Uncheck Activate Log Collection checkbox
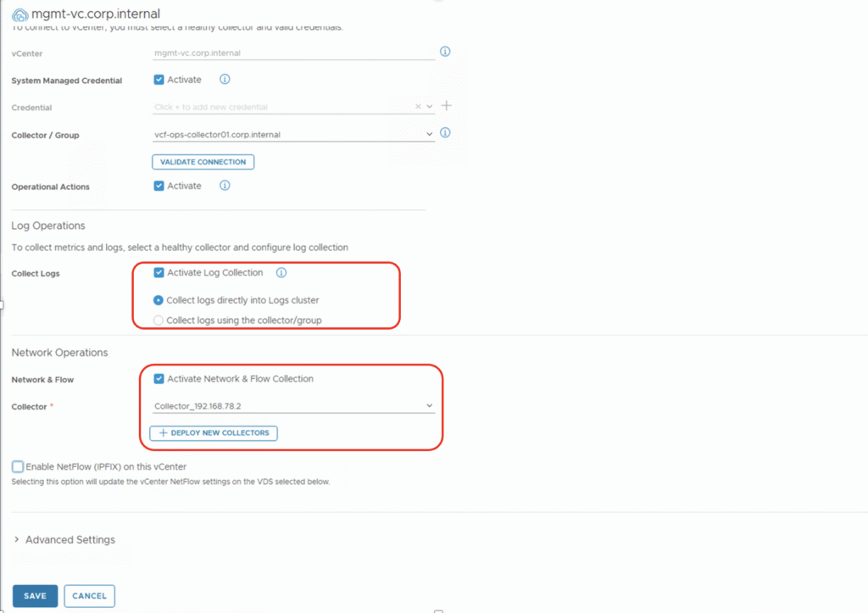The image size is (868, 613). 159,273
